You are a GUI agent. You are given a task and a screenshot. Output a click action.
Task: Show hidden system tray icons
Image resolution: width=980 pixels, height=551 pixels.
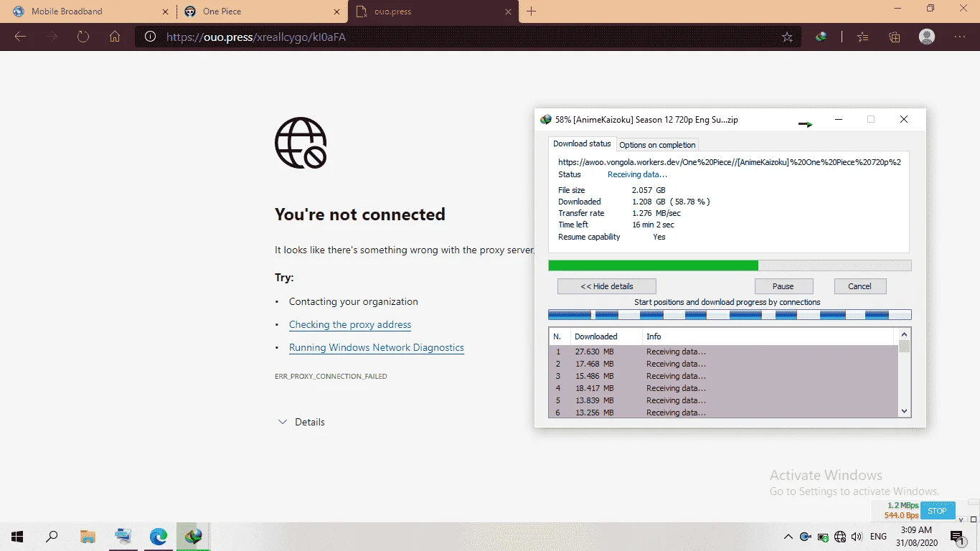(788, 537)
